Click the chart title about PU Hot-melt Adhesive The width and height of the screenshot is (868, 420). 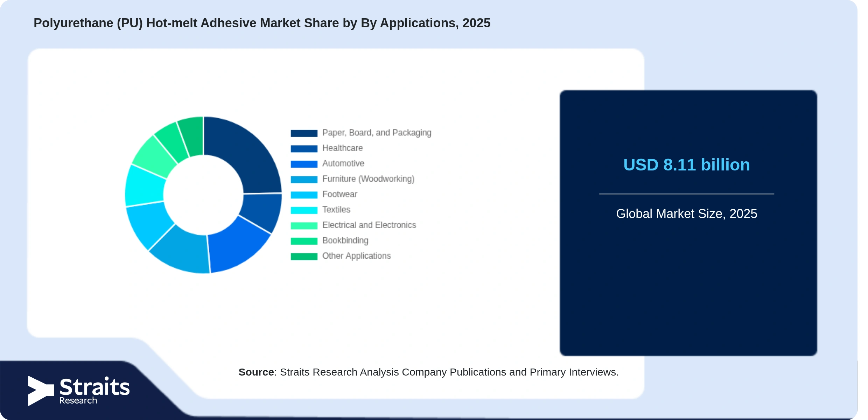point(262,23)
